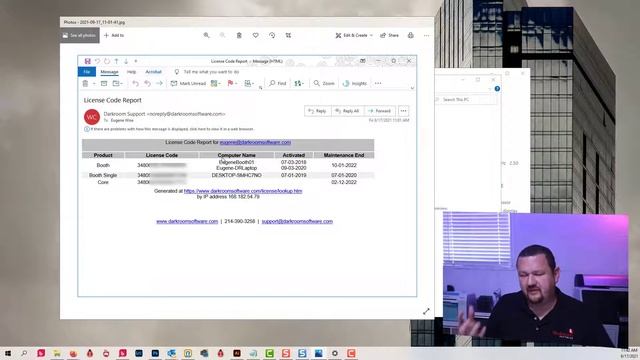Viewport: 640px width, 360px height.
Task: Print the photo with the printer icon
Action: click(411, 36)
